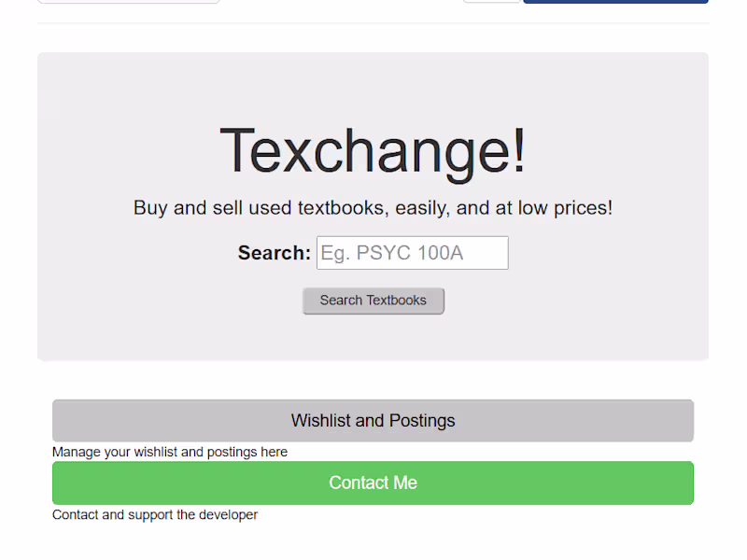
Task: Click the exclamation mark in the Texchange! title
Action: point(520,150)
